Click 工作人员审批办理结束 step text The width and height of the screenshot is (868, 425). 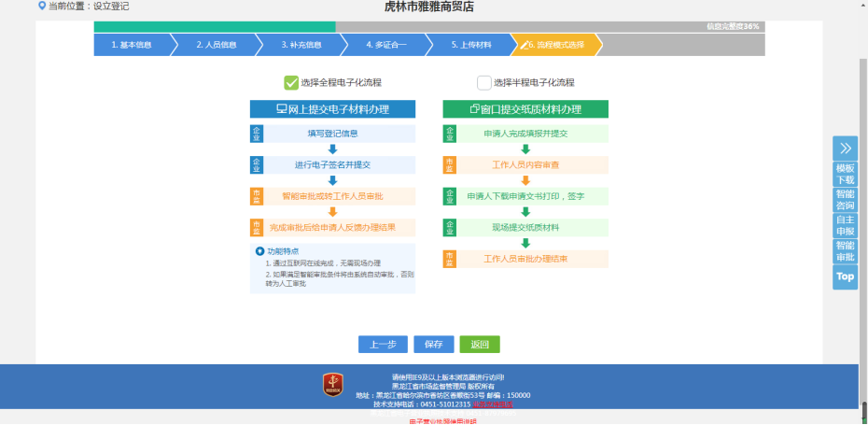pyautogui.click(x=525, y=259)
